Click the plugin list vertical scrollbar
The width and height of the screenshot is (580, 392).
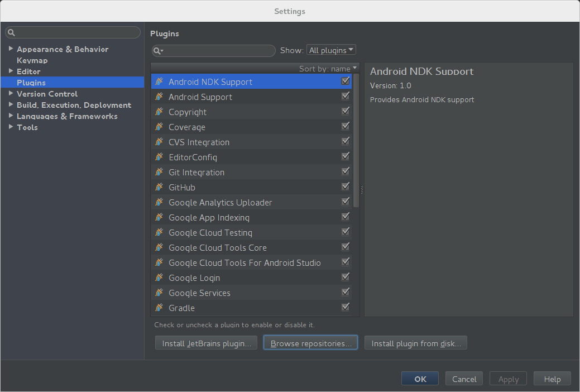(x=356, y=141)
